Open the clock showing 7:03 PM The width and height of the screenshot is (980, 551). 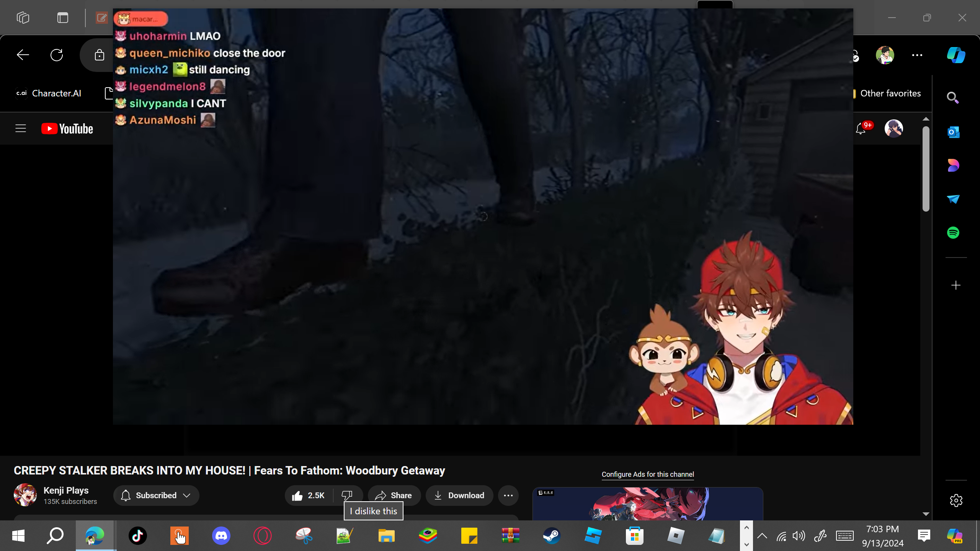click(x=883, y=536)
